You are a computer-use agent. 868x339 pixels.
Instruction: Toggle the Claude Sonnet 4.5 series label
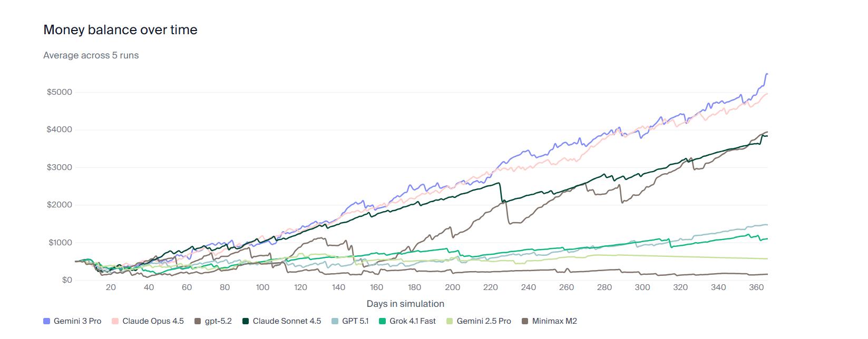(x=287, y=321)
